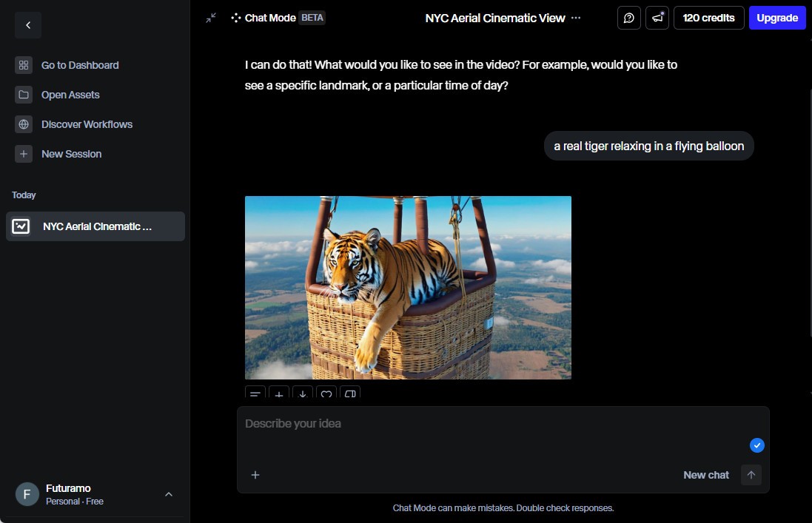The width and height of the screenshot is (812, 523).
Task: Click the back arrow button in sidebar
Action: point(28,25)
